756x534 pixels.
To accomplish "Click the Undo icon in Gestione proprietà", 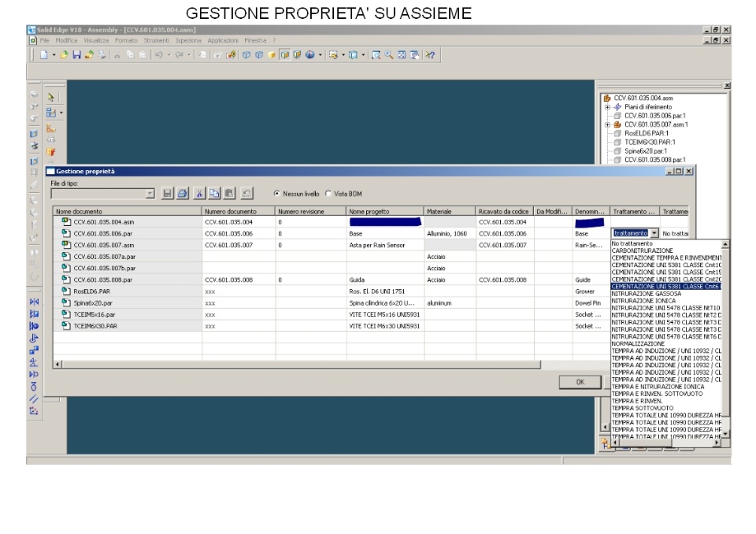I will [x=246, y=194].
